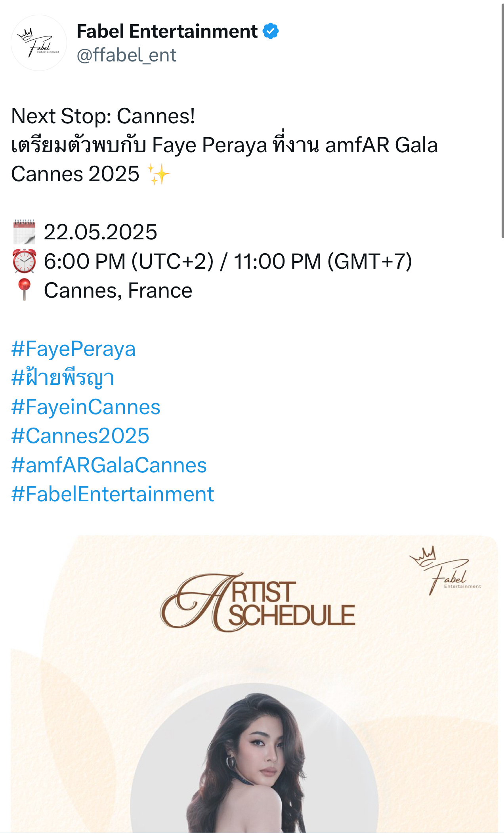Viewport: 504px width, 835px height.
Task: Open the Thai hashtag #ฝ้ายพีรญา
Action: [63, 378]
